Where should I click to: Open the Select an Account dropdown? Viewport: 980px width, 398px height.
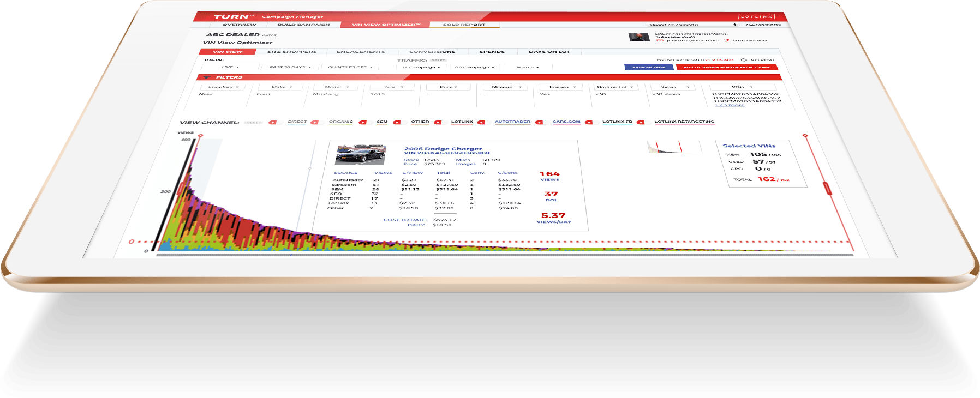point(692,25)
